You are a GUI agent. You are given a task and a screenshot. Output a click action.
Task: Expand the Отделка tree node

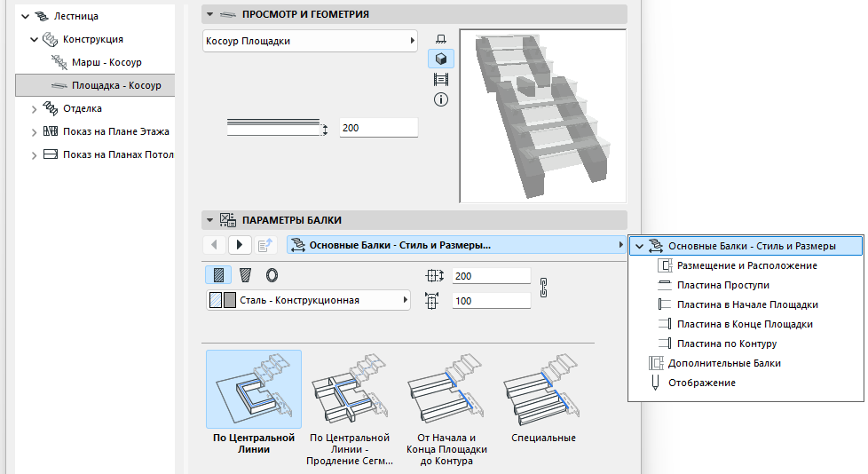35,109
